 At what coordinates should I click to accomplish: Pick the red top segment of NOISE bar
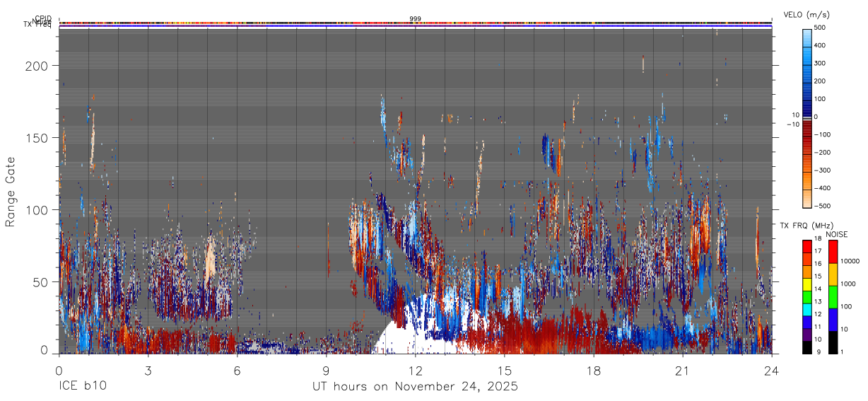pos(832,252)
